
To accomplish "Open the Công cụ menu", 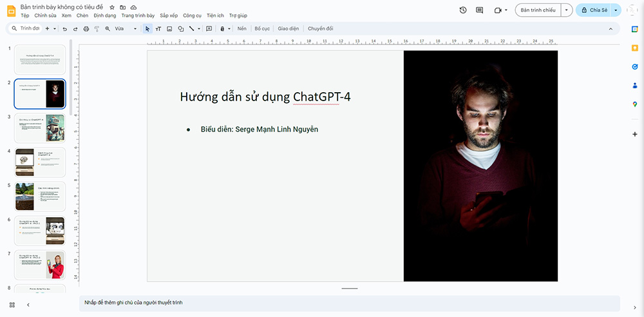I will pos(192,15).
